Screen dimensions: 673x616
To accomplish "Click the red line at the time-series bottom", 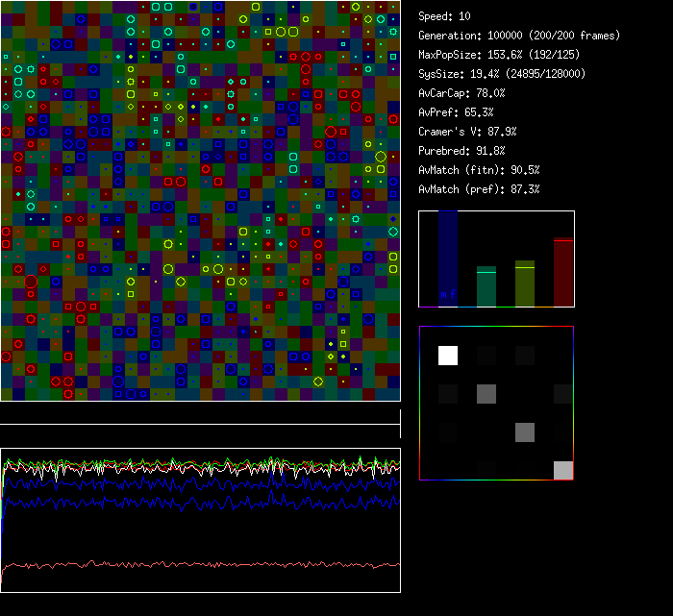I will pyautogui.click(x=200, y=564).
